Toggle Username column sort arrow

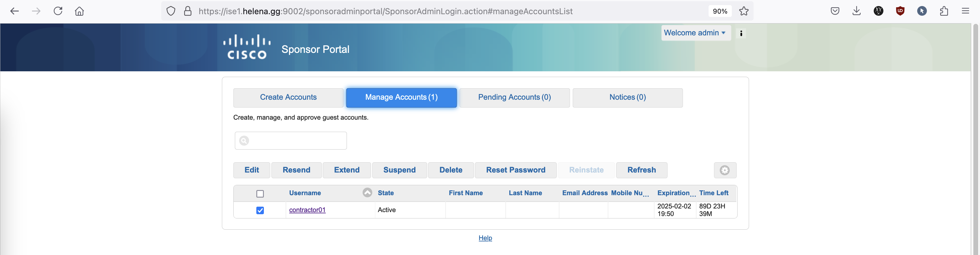coord(367,192)
